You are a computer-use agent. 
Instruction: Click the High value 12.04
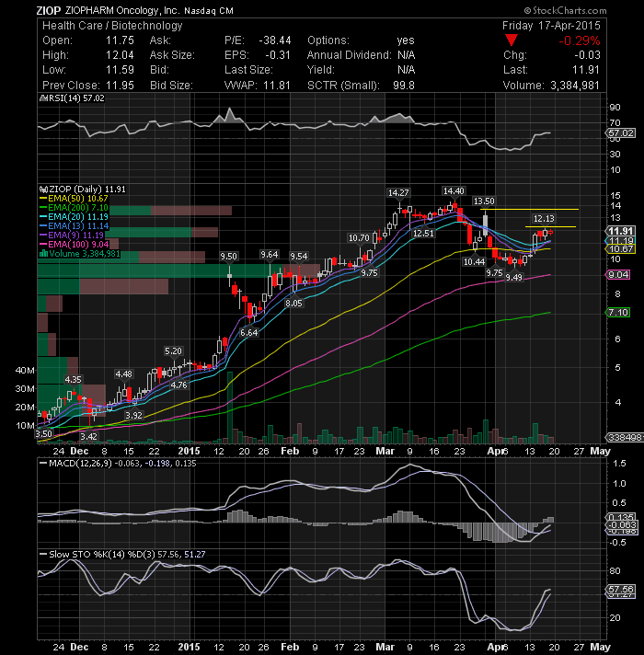pos(120,54)
